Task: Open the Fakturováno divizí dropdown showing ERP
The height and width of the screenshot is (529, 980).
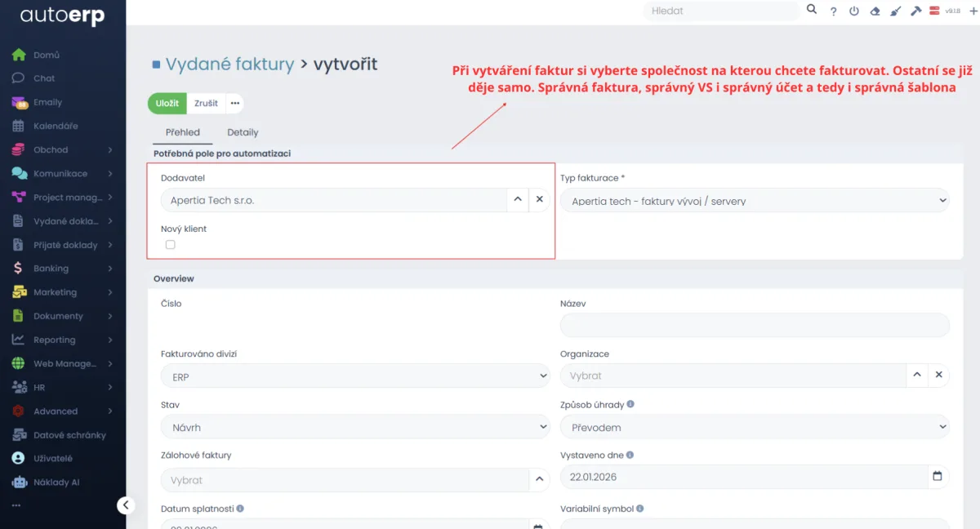Action: click(x=355, y=376)
